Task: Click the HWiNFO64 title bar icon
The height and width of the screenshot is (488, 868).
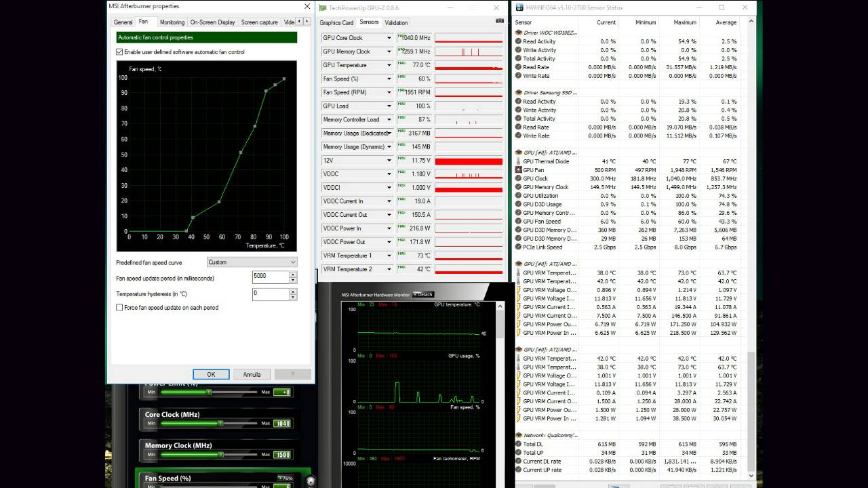Action: (x=519, y=7)
